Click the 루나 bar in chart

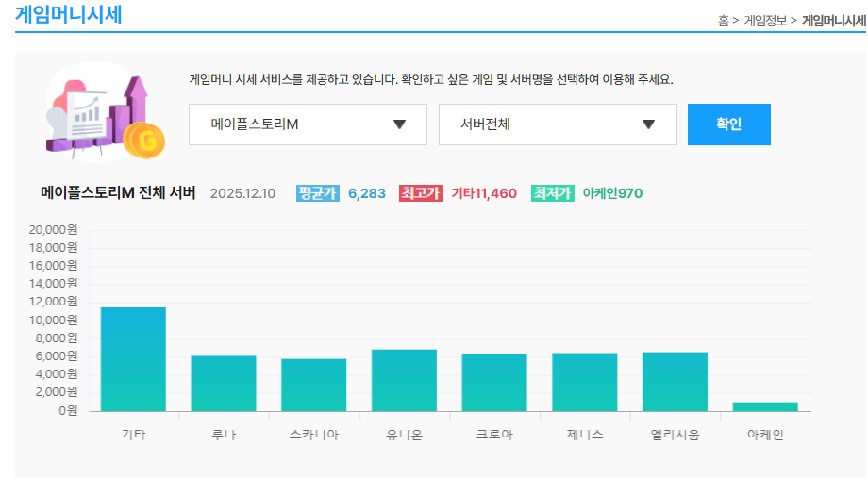pos(224,384)
